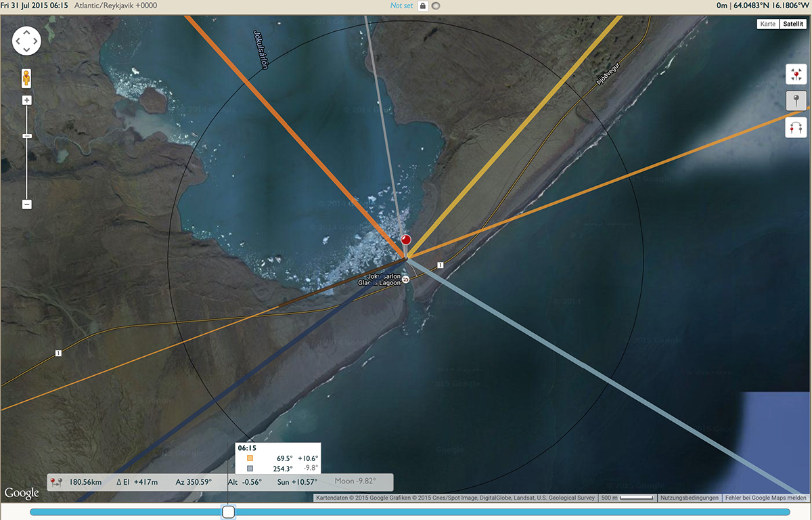This screenshot has width=812, height=520.
Task: Click the '06:15' tooltip time label
Action: (247, 448)
